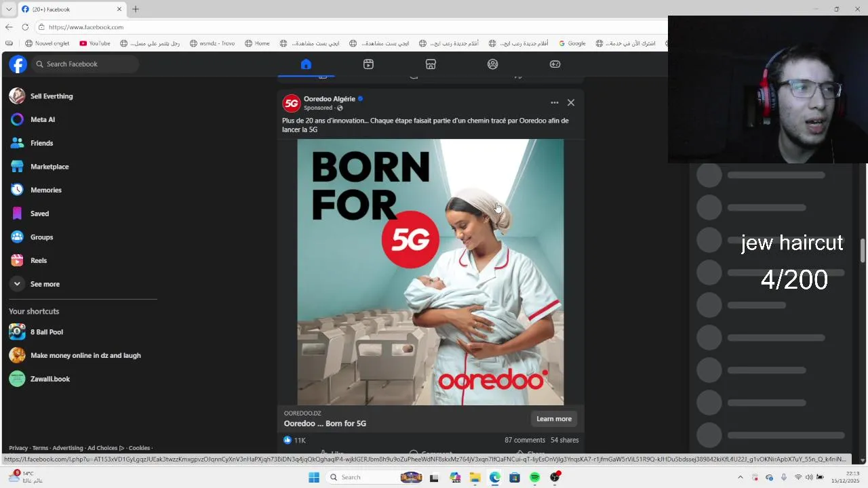The height and width of the screenshot is (488, 868).
Task: Click the blue like reaction icon beside 11K
Action: tap(288, 440)
